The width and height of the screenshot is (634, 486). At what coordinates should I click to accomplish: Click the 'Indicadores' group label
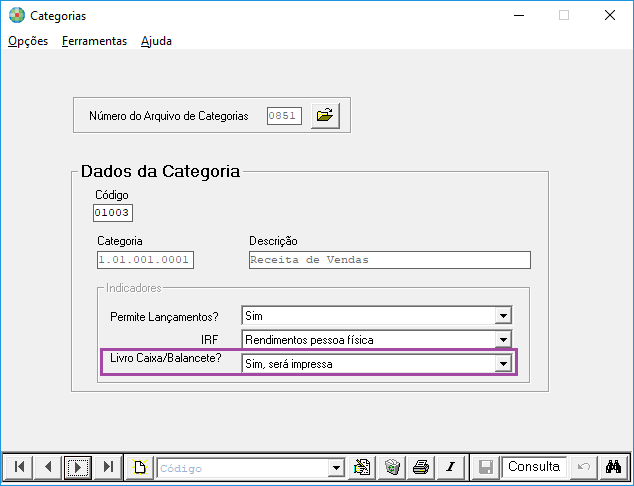(133, 288)
